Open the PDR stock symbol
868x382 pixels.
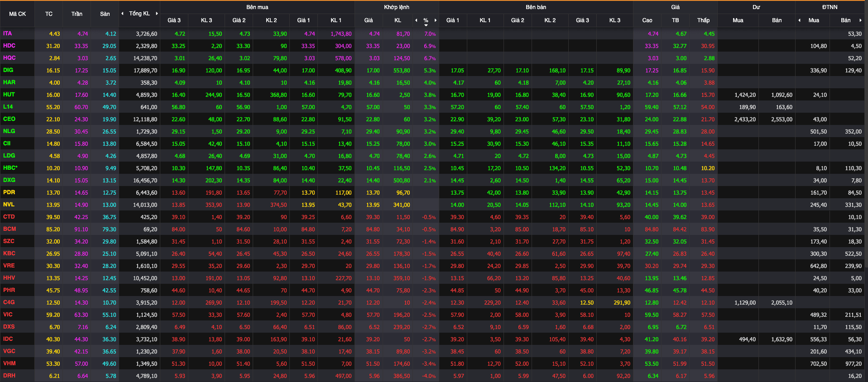pos(9,192)
